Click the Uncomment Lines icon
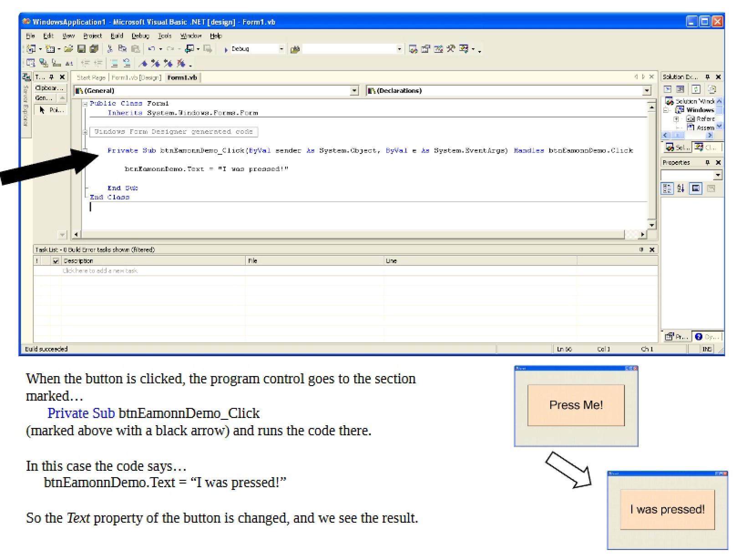The image size is (747, 560). click(127, 63)
